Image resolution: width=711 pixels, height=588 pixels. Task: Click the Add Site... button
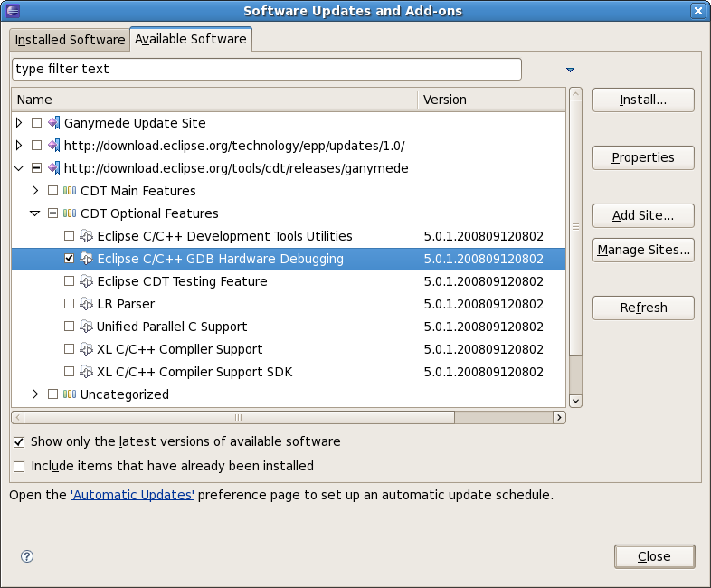point(643,215)
